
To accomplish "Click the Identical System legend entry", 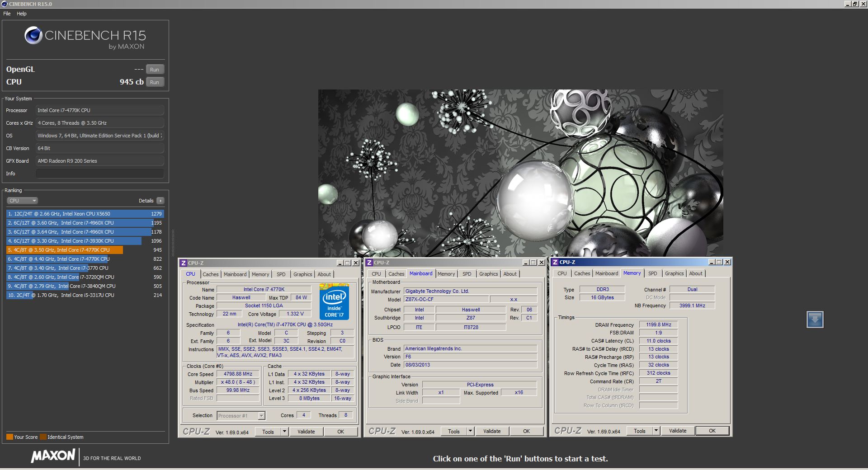I will [62, 437].
